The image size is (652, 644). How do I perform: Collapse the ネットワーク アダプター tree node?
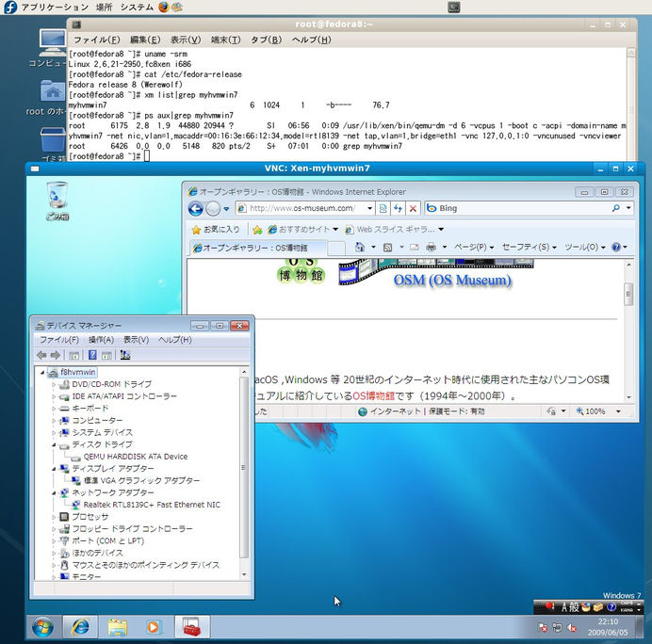(54, 492)
